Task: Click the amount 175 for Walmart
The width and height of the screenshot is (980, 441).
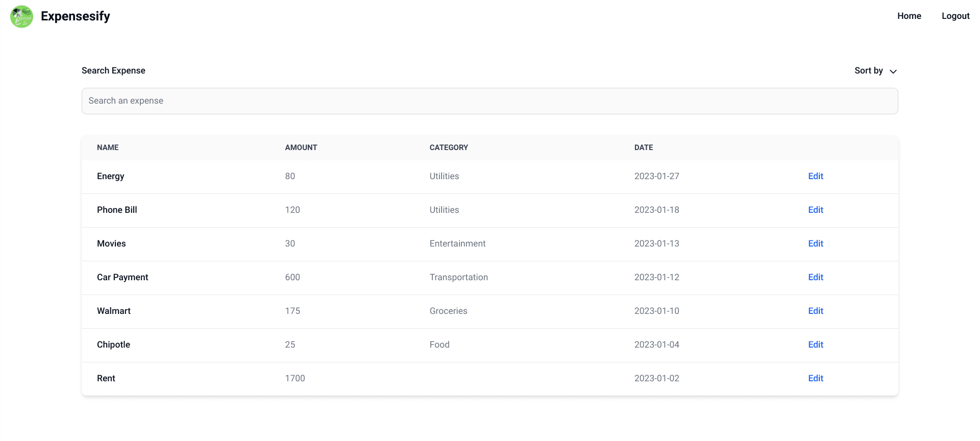Action: [292, 311]
